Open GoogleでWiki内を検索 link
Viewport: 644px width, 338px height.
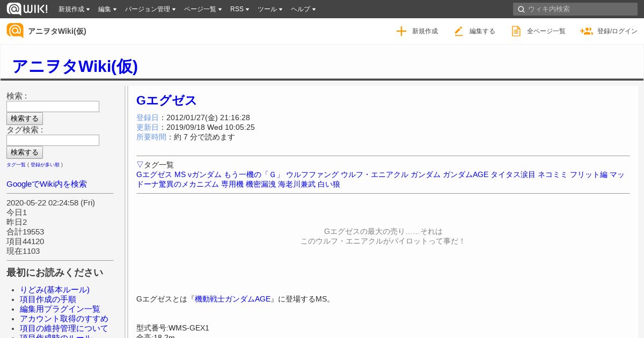[x=47, y=184]
